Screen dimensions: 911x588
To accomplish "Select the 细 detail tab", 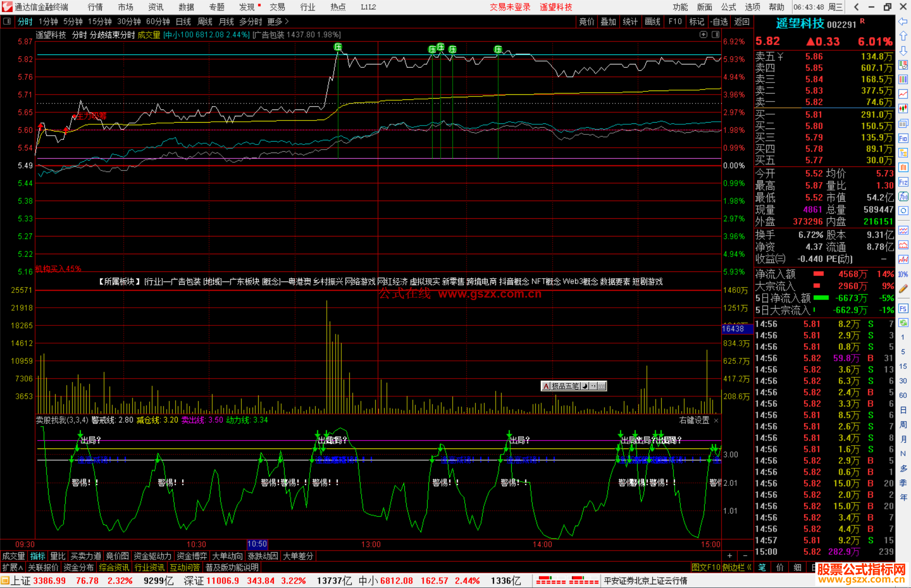I will tap(797, 567).
